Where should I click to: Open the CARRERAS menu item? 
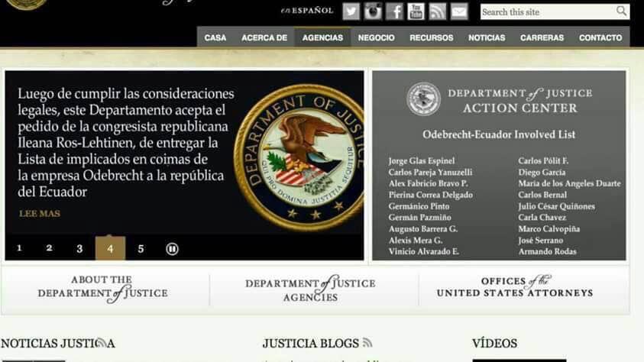point(542,37)
